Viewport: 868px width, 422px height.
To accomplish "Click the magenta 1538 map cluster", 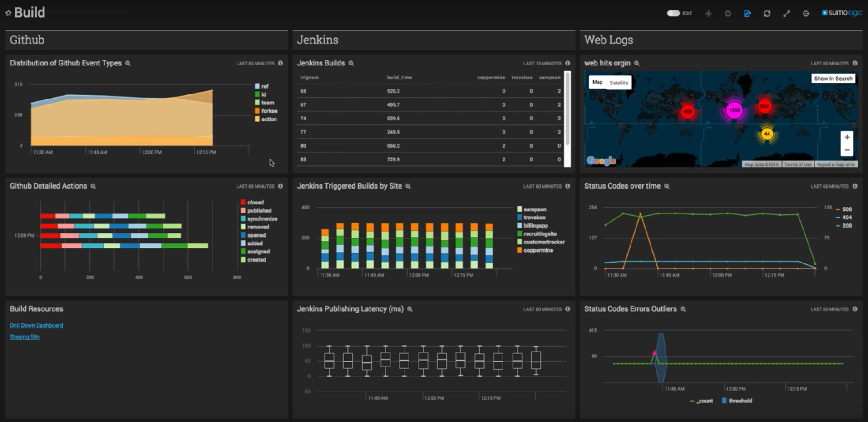I will coord(734,110).
